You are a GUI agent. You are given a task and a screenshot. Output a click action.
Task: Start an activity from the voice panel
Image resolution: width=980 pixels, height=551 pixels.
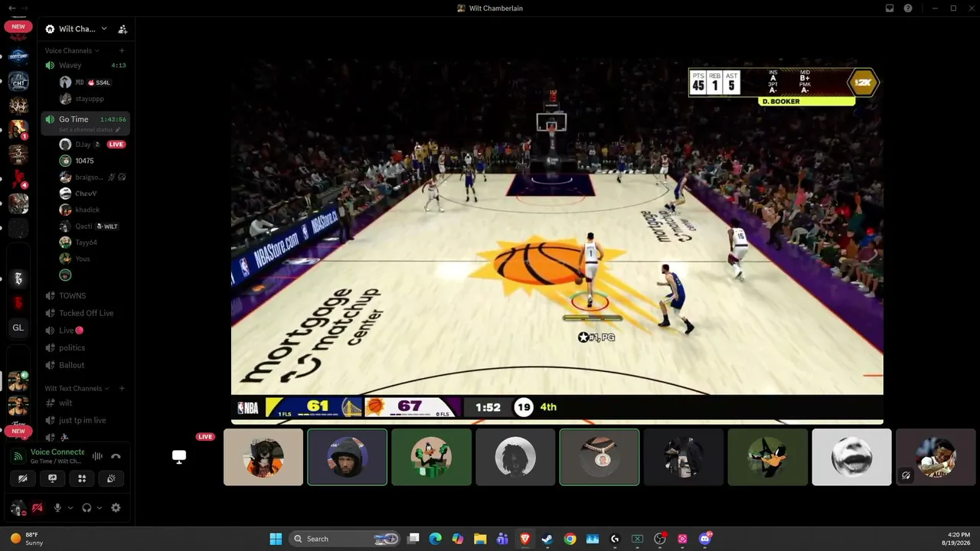82,478
